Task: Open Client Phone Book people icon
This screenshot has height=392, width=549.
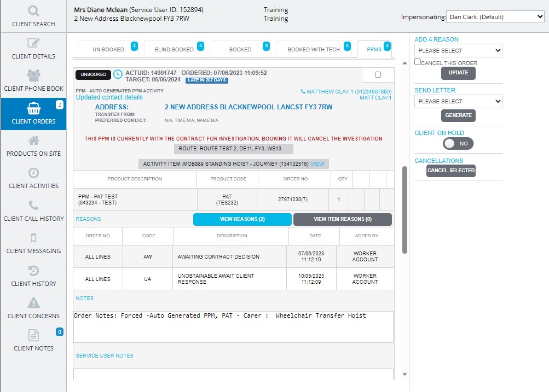Action: pyautogui.click(x=33, y=75)
